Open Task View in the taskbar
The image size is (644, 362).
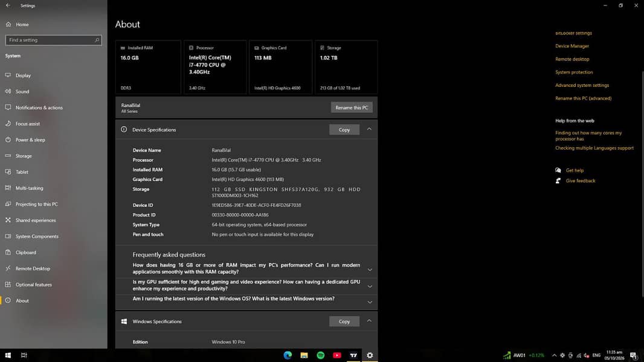[x=24, y=355]
